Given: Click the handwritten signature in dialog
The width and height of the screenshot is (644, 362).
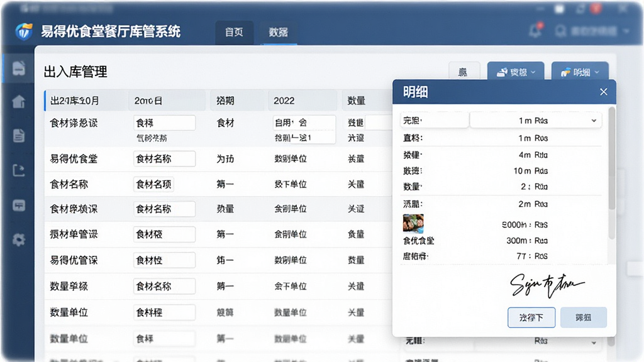Looking at the screenshot, I should point(547,285).
